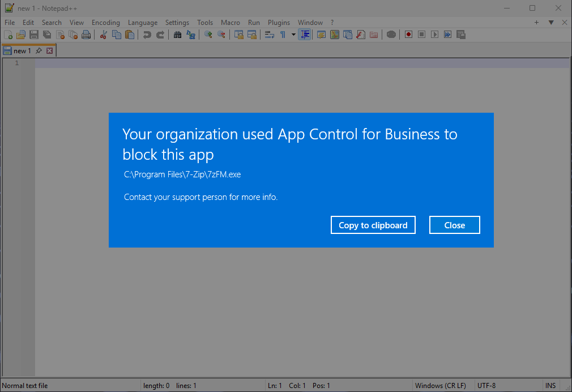
Task: Click the Save file toolbar icon
Action: [34, 35]
